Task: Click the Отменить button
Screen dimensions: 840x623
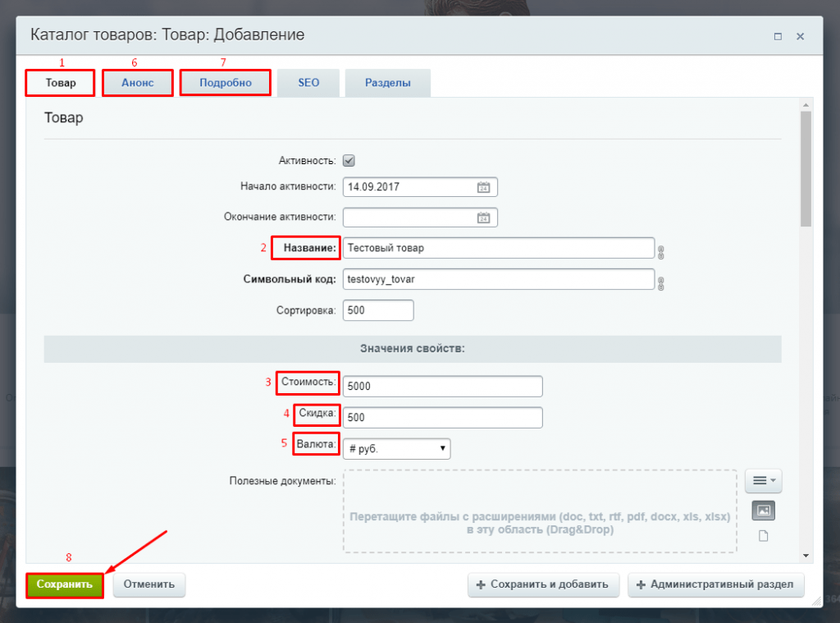Action: click(149, 584)
